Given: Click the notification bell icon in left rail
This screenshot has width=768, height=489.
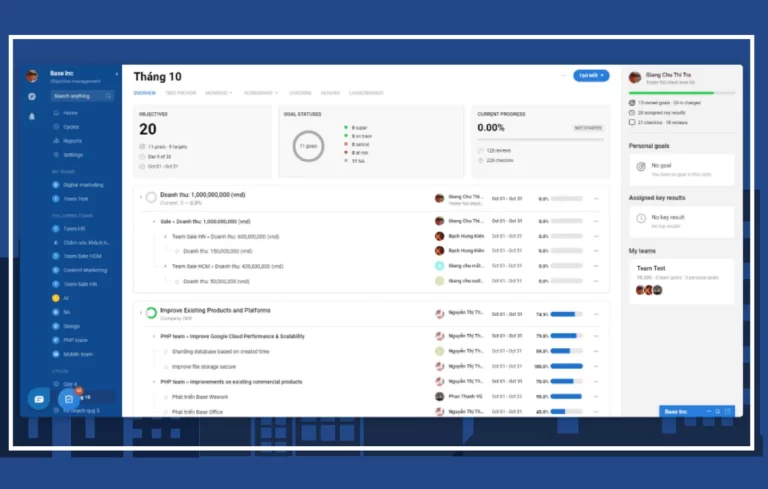Looking at the screenshot, I should (32, 116).
